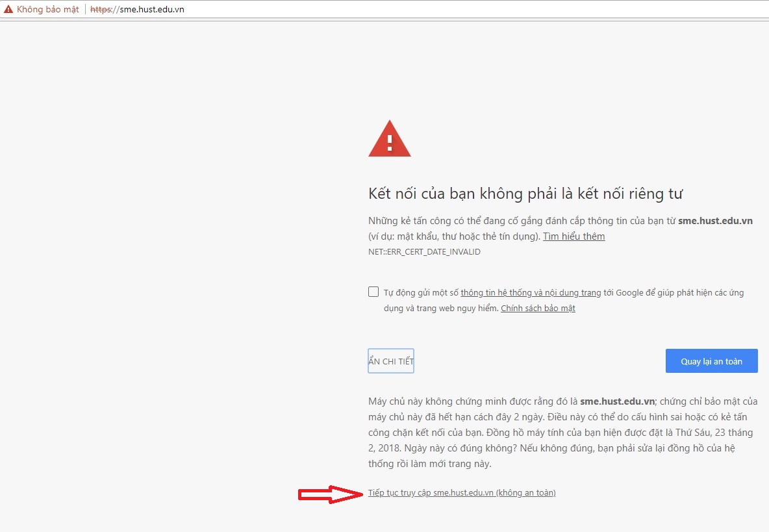The image size is (769, 532).
Task: Click the "Những kẻ tấn công" warning paragraph
Action: coord(520,221)
